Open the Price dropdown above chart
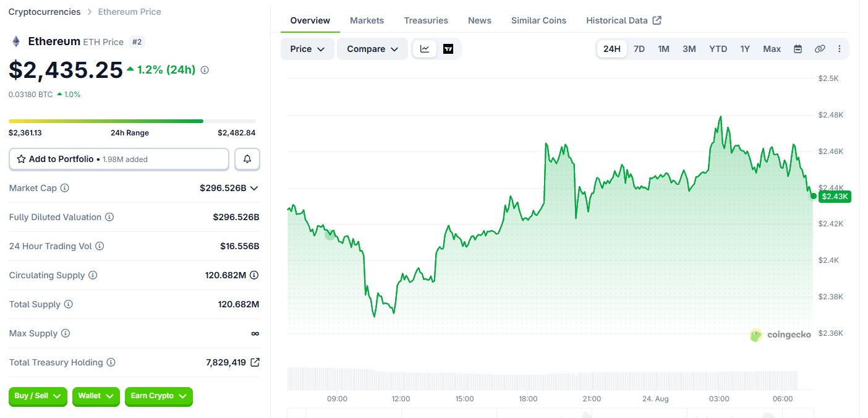The height and width of the screenshot is (418, 868). tap(307, 49)
